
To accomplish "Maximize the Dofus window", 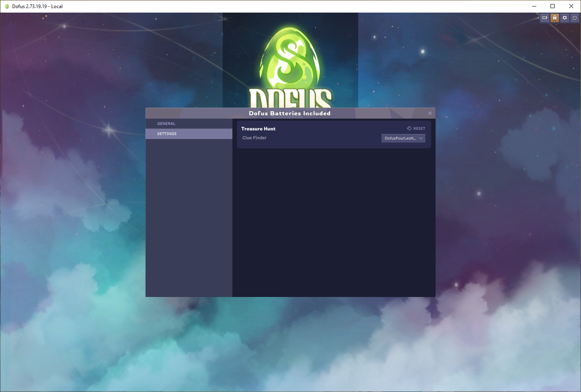I will coord(553,6).
